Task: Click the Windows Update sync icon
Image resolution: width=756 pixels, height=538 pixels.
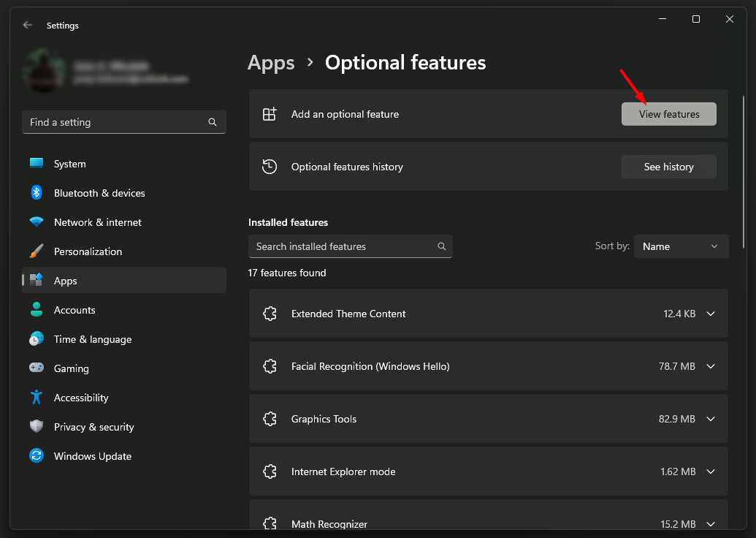Action: point(37,455)
